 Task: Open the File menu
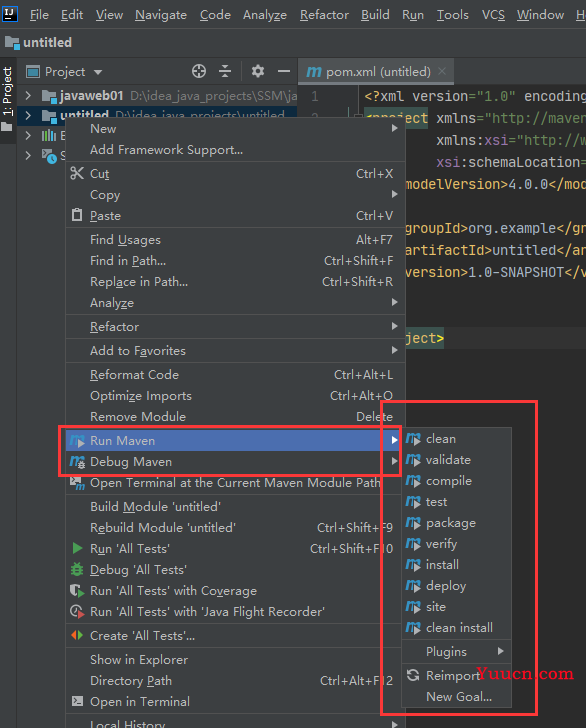tap(39, 15)
